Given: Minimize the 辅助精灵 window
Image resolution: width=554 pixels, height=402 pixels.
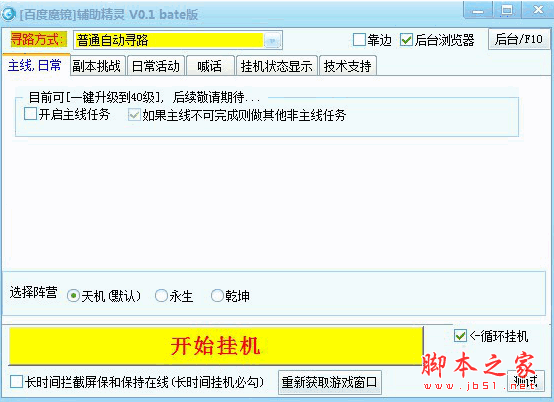Looking at the screenshot, I should coord(478,10).
